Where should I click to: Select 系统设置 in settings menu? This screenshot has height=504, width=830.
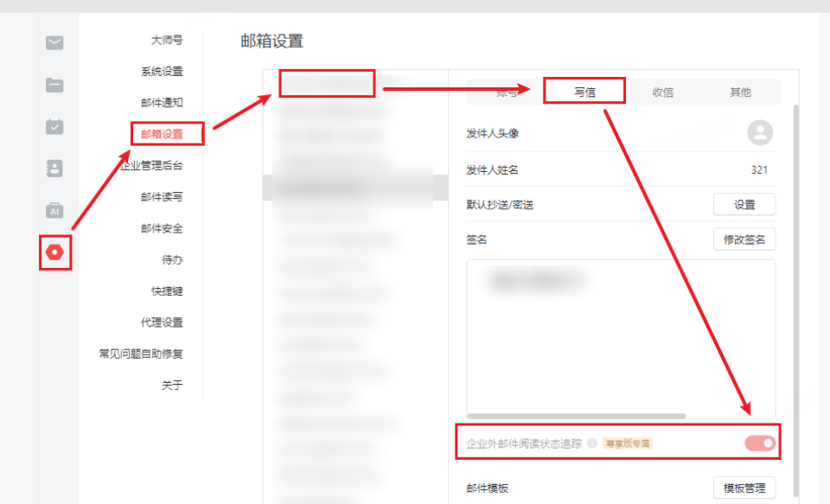coord(162,72)
